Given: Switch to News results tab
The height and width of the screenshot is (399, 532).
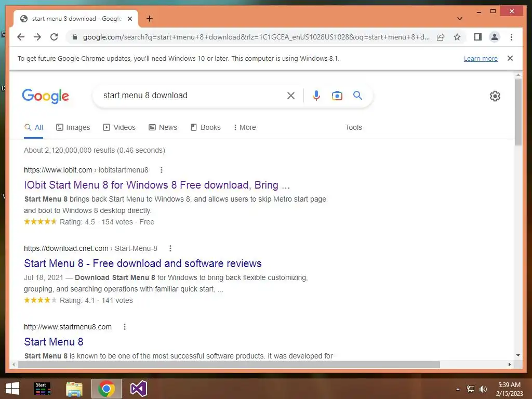Looking at the screenshot, I should click(x=163, y=128).
